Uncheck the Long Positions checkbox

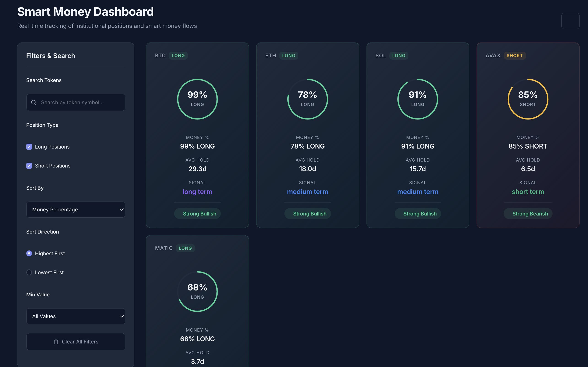(29, 146)
